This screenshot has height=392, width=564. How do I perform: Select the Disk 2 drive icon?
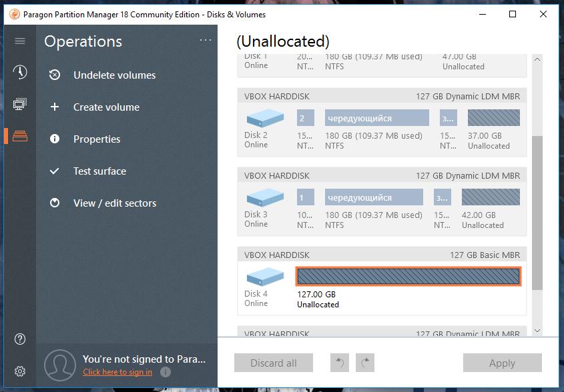265,118
